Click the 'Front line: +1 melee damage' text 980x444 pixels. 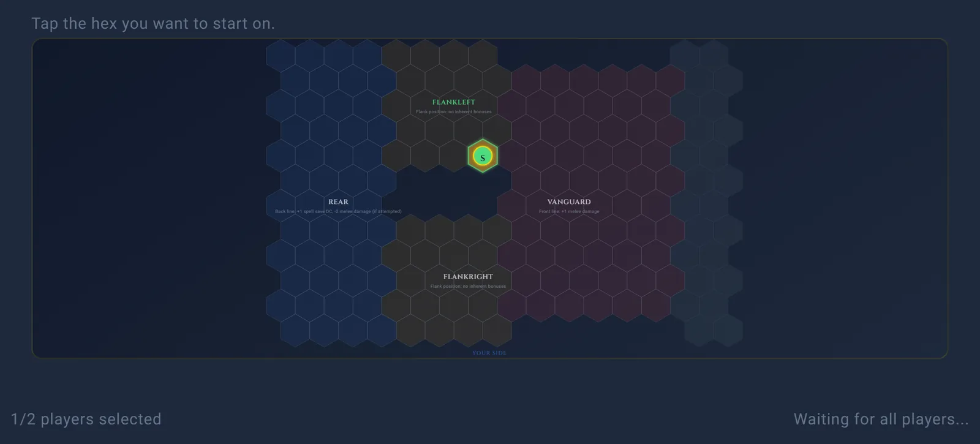569,211
